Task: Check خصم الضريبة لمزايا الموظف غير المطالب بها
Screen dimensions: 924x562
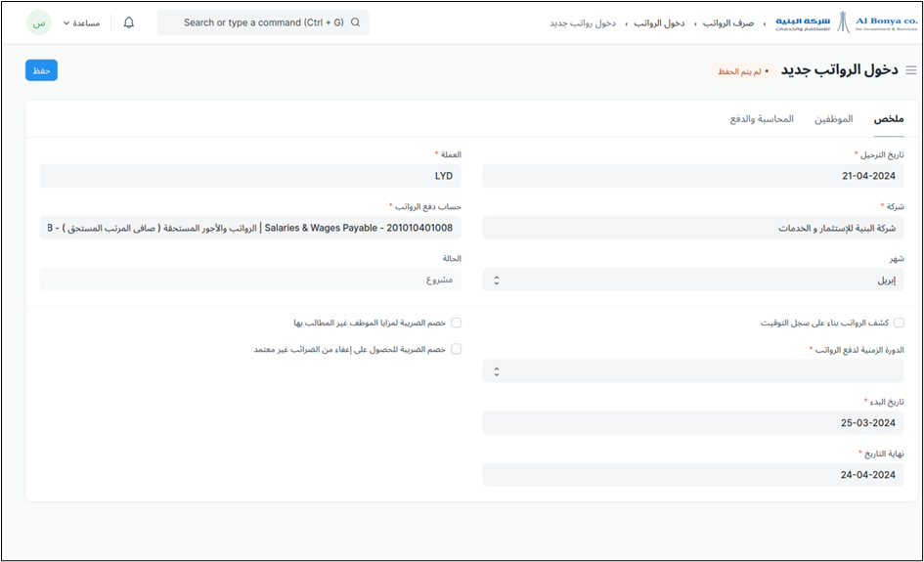Action: [456, 322]
